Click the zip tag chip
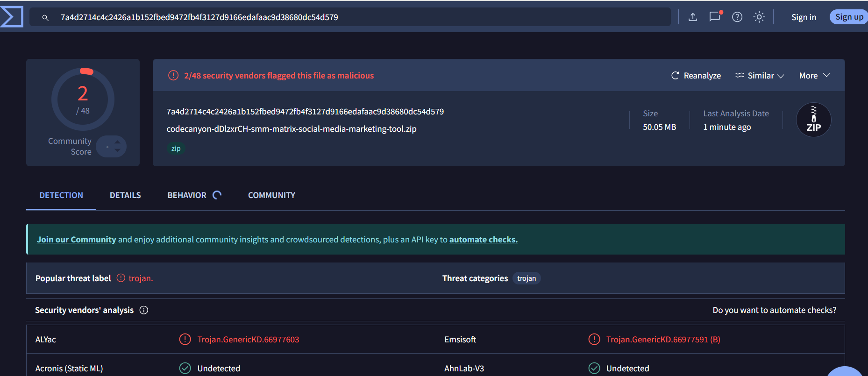Screen dimensions: 868x376 coord(176,149)
